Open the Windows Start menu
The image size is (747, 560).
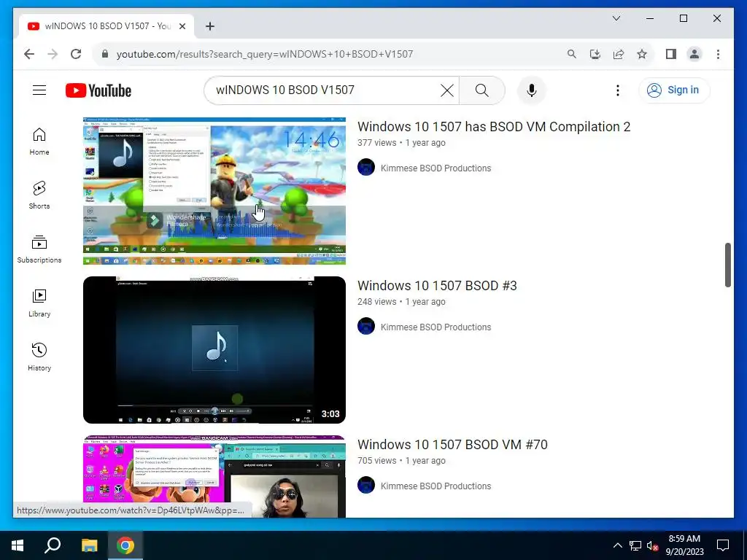18,545
